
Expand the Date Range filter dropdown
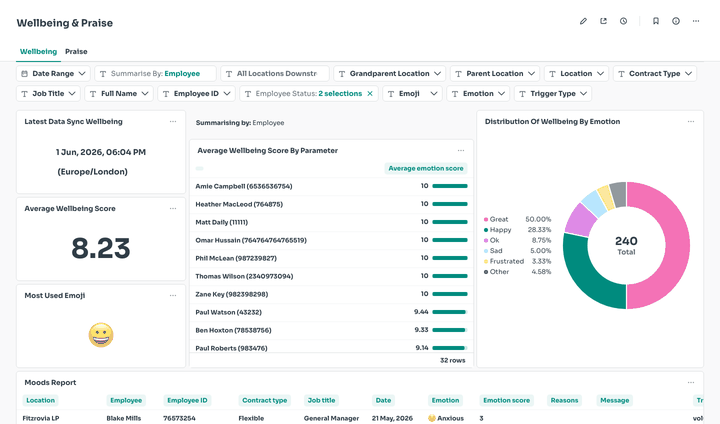pyautogui.click(x=54, y=73)
